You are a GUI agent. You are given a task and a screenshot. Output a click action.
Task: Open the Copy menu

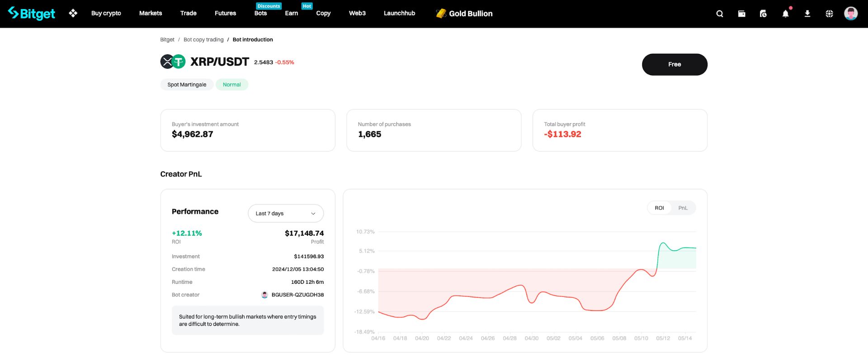pyautogui.click(x=323, y=13)
